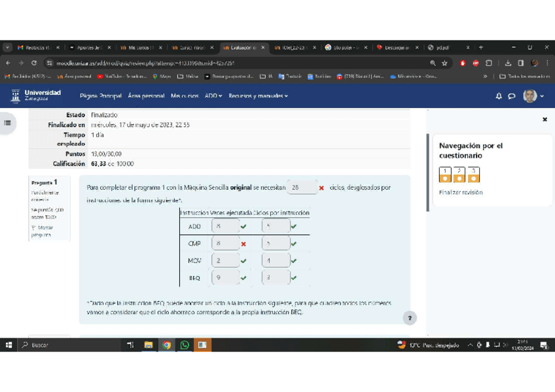Open the weather widget in taskbar
Screen dimensions: 555x392
pyautogui.click(x=428, y=345)
